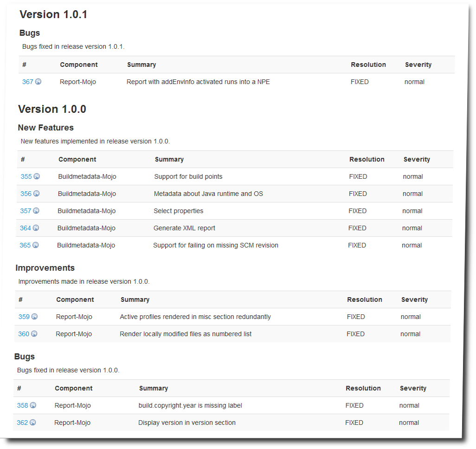This screenshot has height=449, width=476.
Task: Click the status icon beside issue 359
Action: click(33, 317)
